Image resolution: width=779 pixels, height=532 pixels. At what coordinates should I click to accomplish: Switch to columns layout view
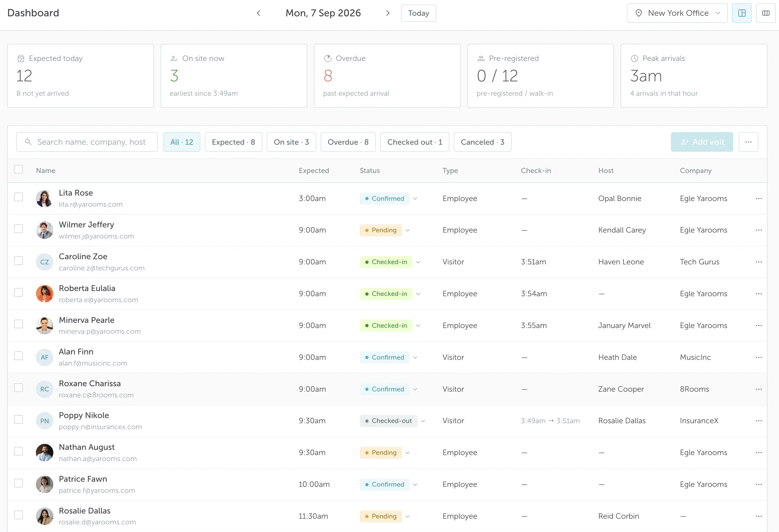tap(766, 13)
